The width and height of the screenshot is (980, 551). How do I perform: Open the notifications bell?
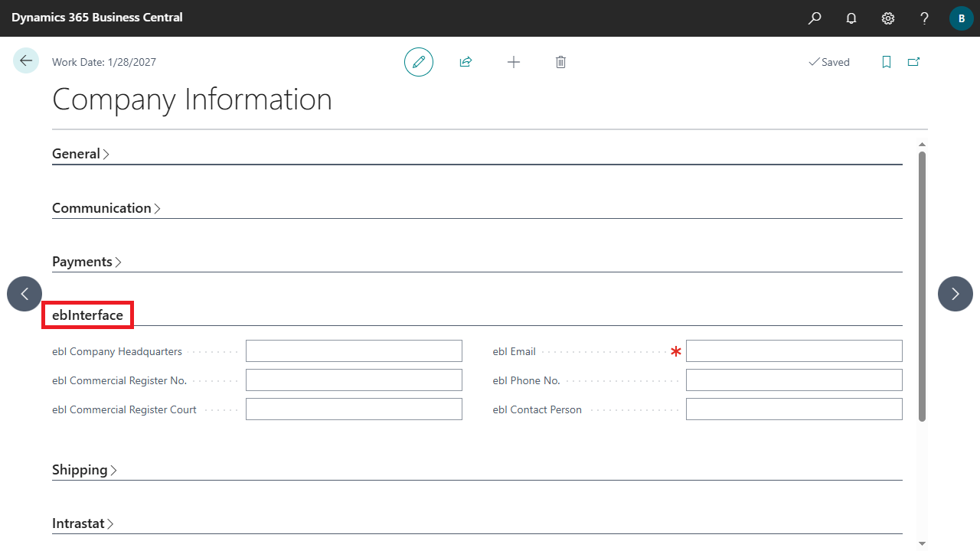[851, 18]
